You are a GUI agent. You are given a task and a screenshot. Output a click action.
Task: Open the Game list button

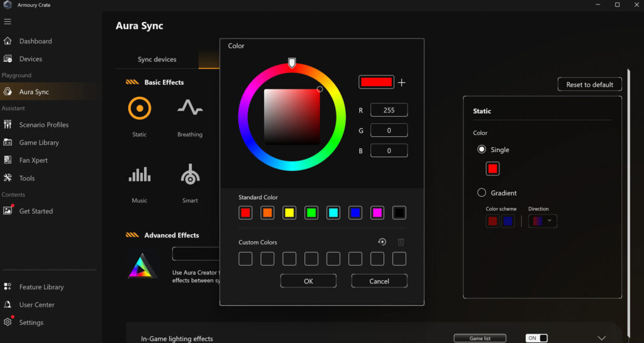[x=480, y=339]
